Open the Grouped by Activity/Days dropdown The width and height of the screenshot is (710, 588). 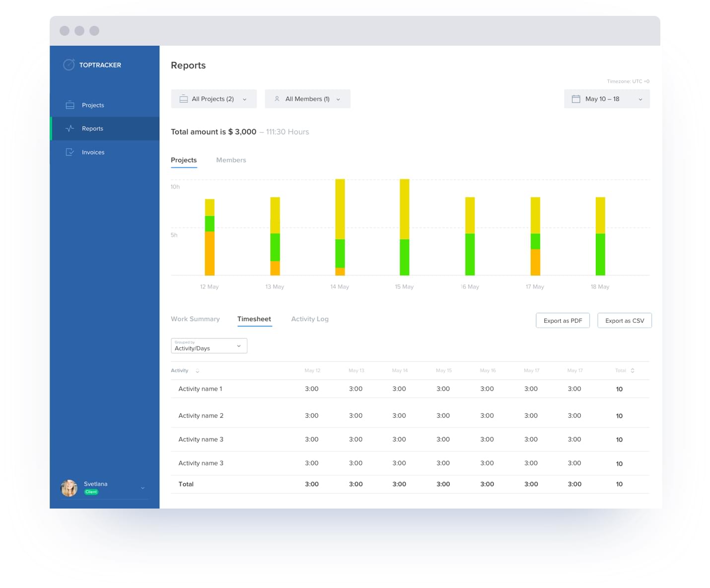coord(209,346)
